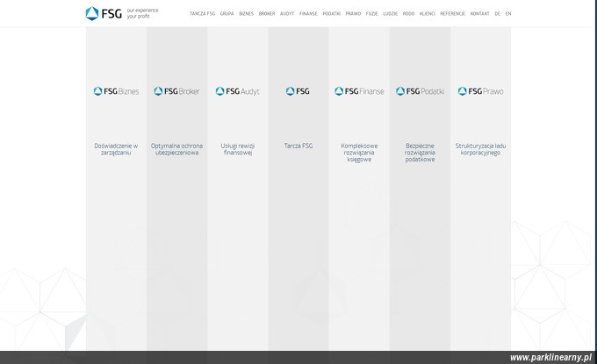Open REFERENCJE navigation item
The width and height of the screenshot is (597, 364).
pos(453,14)
